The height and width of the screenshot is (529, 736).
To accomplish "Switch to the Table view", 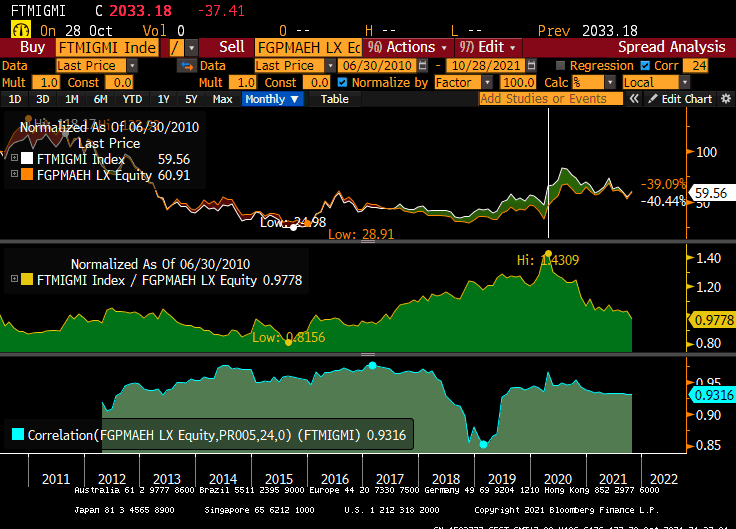I will click(x=335, y=99).
